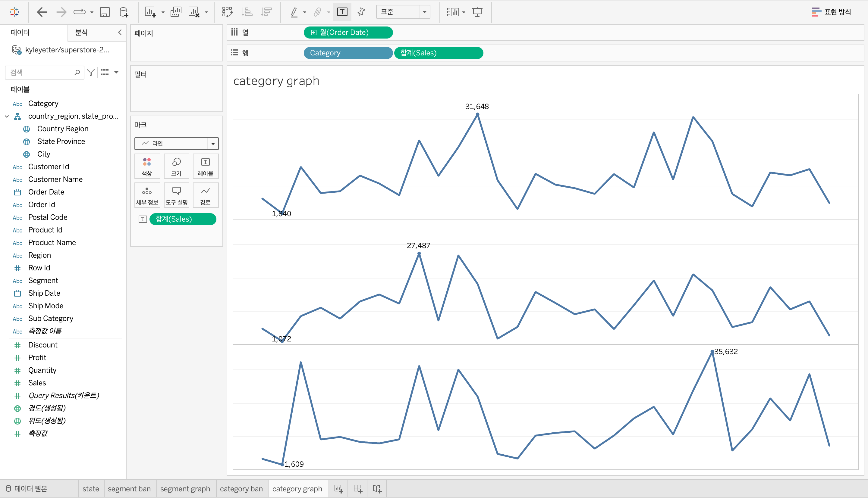Click the fix axes pin icon
This screenshot has width=868, height=498.
click(x=361, y=12)
